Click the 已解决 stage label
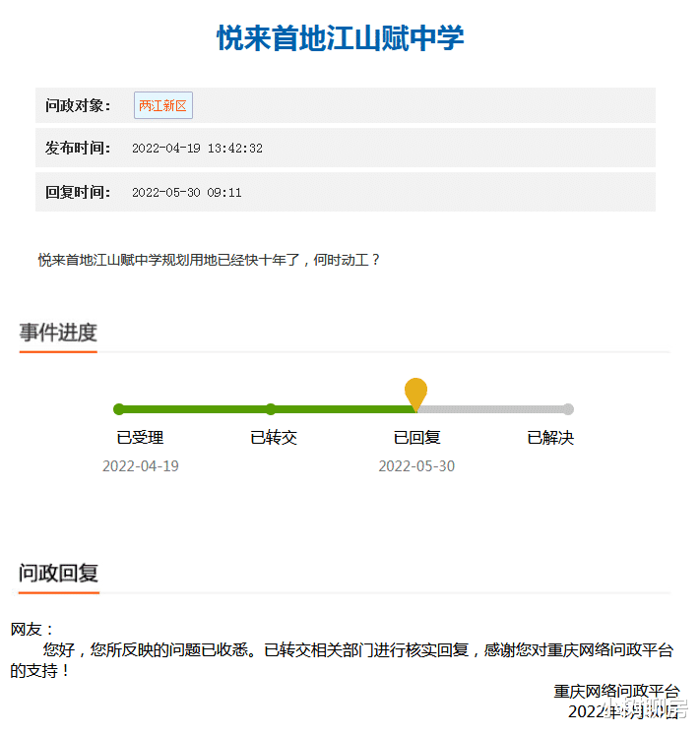The width and height of the screenshot is (700, 734). coord(550,438)
